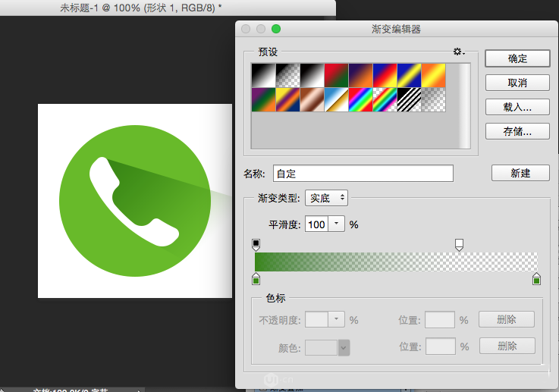The height and width of the screenshot is (392, 559).
Task: Select the rainbow spectrum gradient preset
Action: click(x=360, y=100)
